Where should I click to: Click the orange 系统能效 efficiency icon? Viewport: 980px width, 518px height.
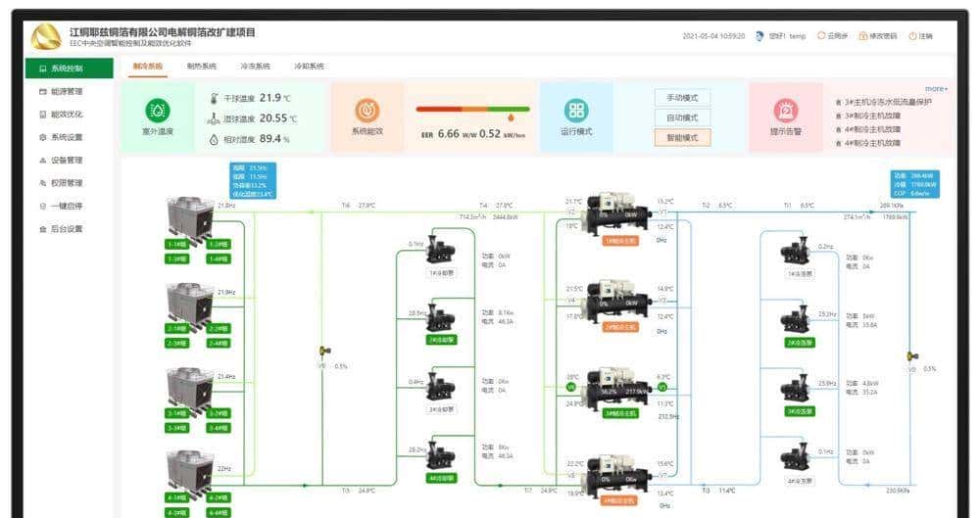click(x=367, y=110)
